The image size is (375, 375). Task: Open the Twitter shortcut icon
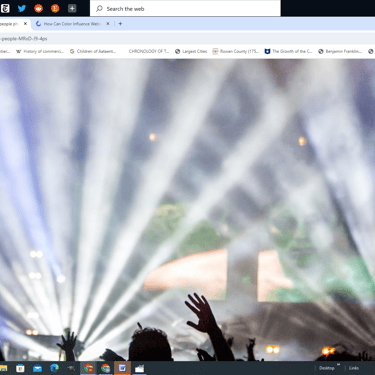pos(22,8)
